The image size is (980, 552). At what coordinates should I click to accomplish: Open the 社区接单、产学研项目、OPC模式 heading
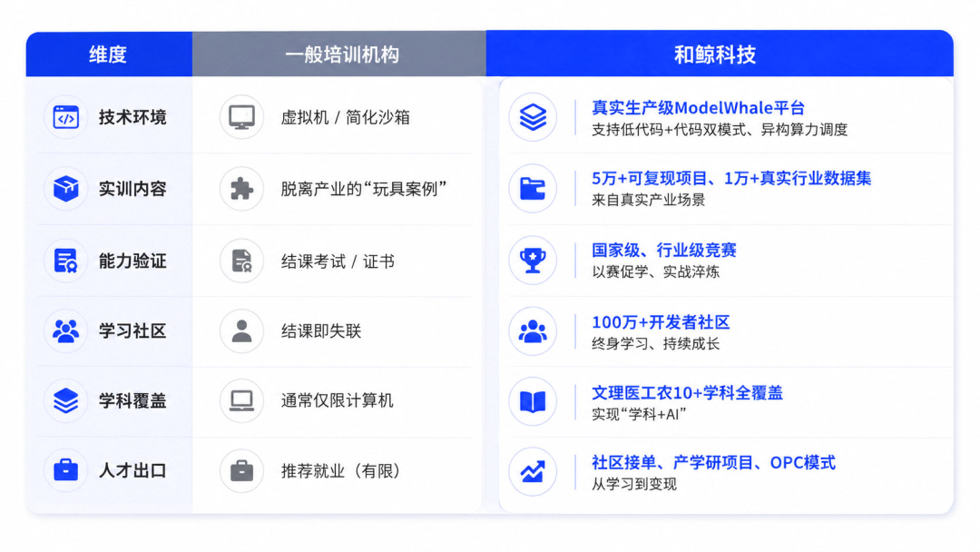click(713, 463)
